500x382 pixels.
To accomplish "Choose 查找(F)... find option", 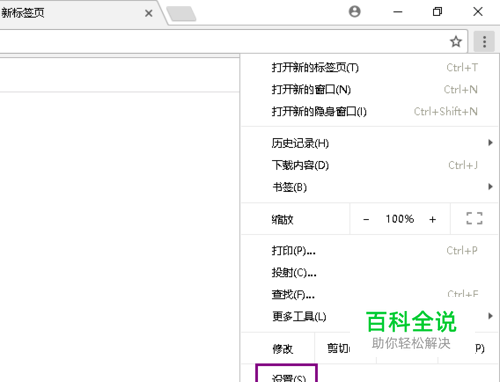I will pos(369,295).
